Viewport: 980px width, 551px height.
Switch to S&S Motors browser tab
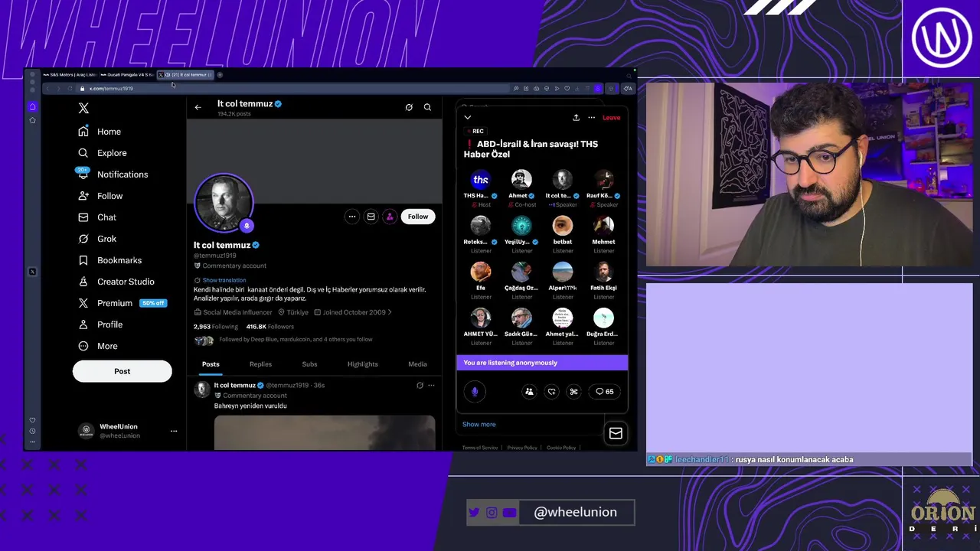click(70, 75)
